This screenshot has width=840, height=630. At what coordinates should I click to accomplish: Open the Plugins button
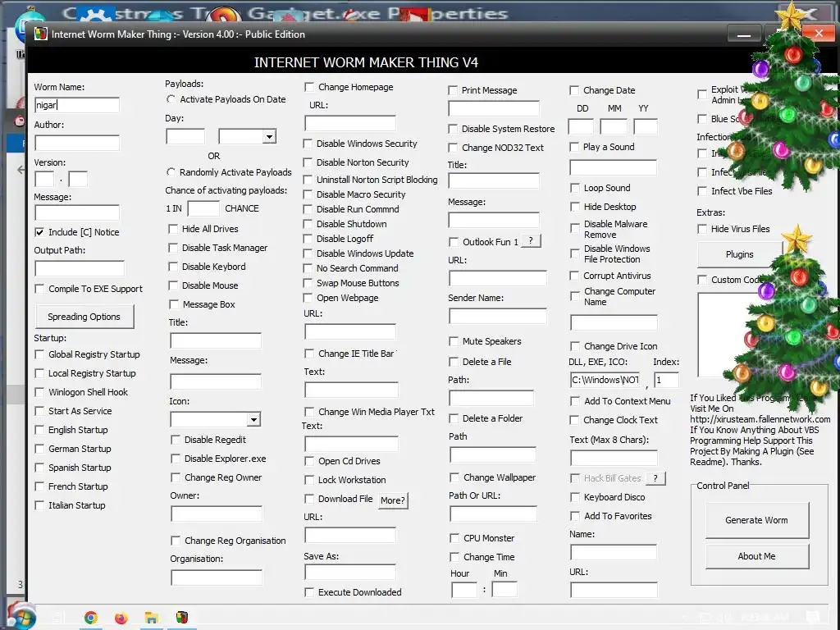739,254
